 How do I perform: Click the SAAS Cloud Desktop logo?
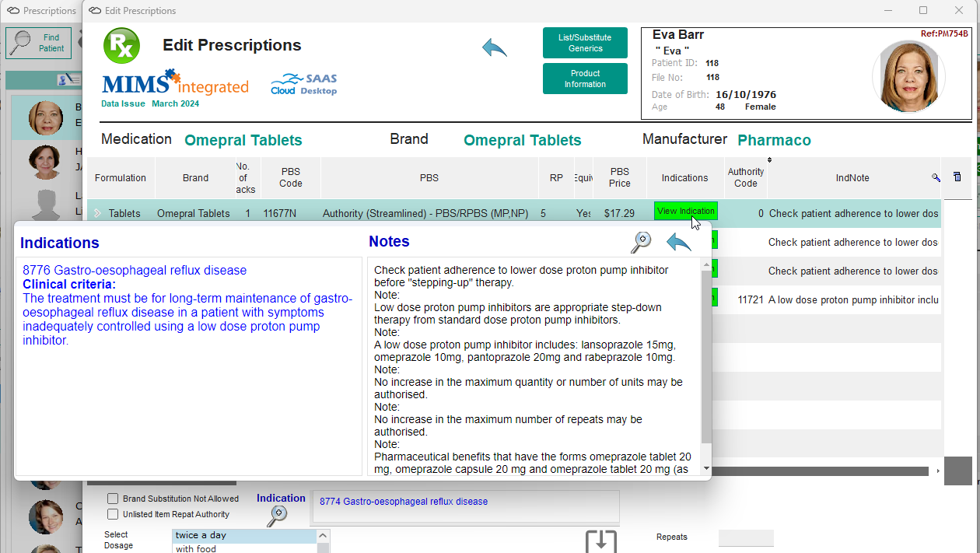(x=304, y=85)
